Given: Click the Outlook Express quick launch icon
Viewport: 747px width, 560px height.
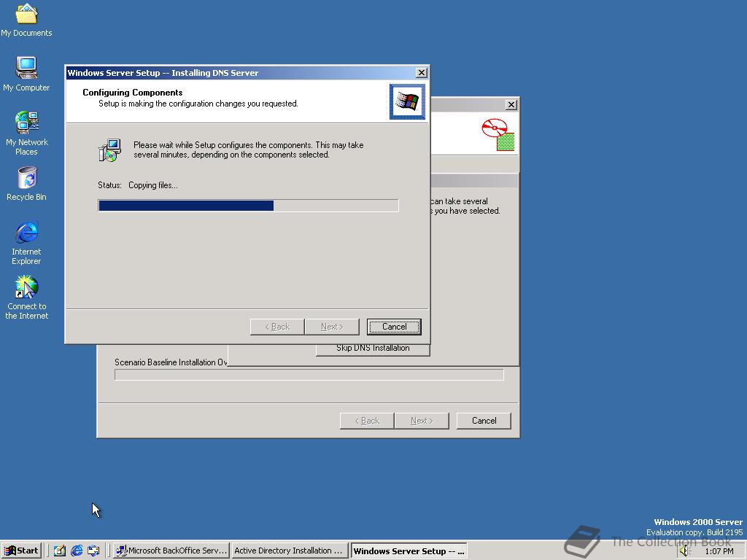Looking at the screenshot, I should click(x=93, y=551).
